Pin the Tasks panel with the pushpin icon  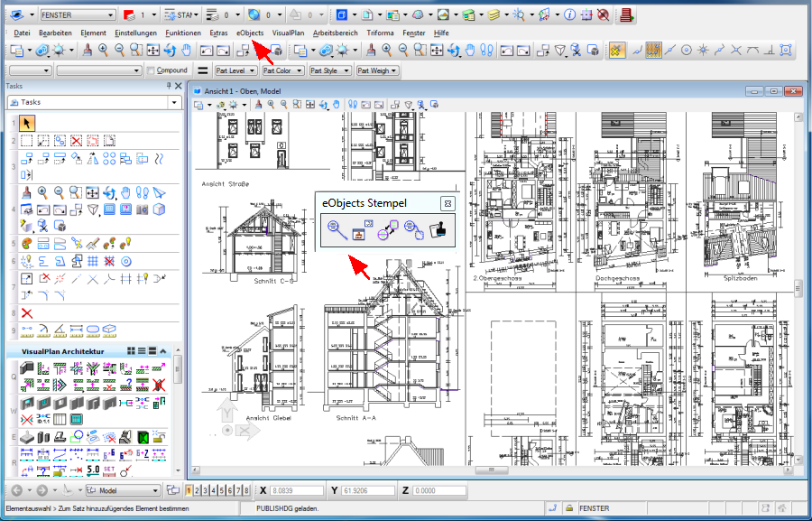pos(169,86)
